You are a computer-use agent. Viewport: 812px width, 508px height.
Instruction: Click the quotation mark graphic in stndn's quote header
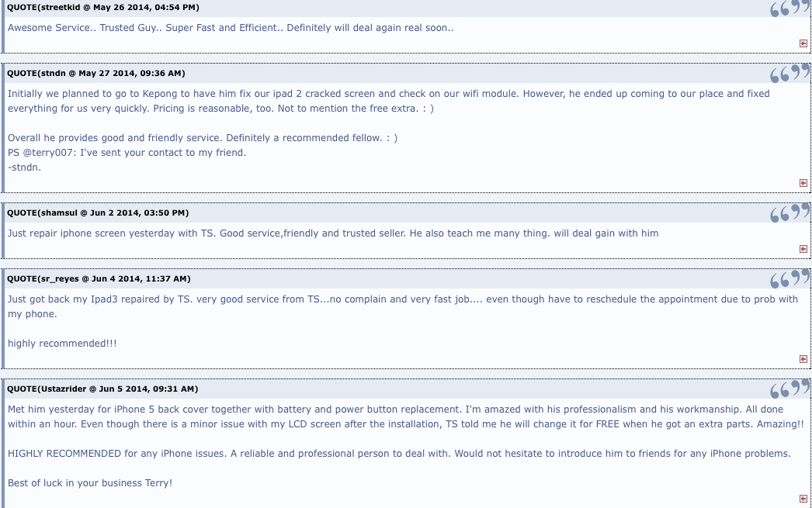[x=789, y=73]
